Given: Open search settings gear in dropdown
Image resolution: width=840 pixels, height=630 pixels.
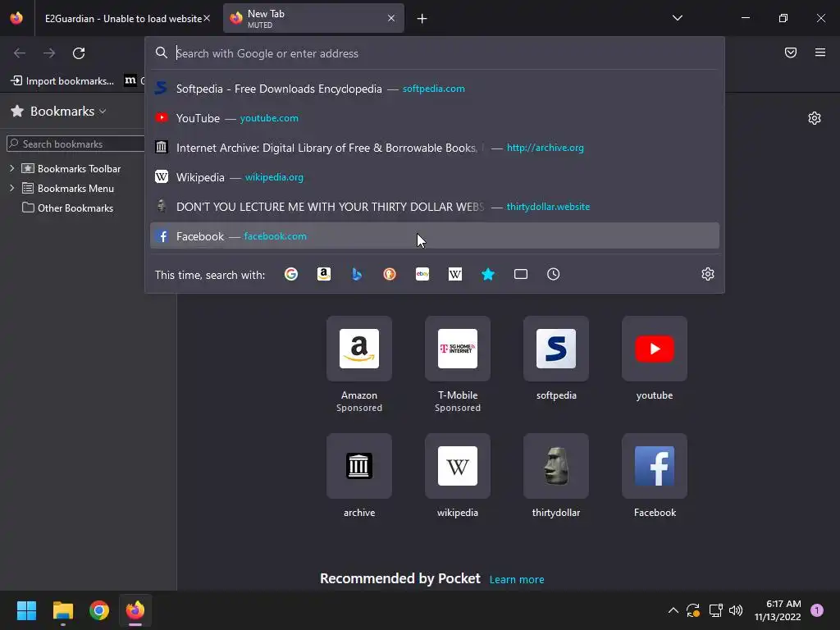Looking at the screenshot, I should (708, 274).
